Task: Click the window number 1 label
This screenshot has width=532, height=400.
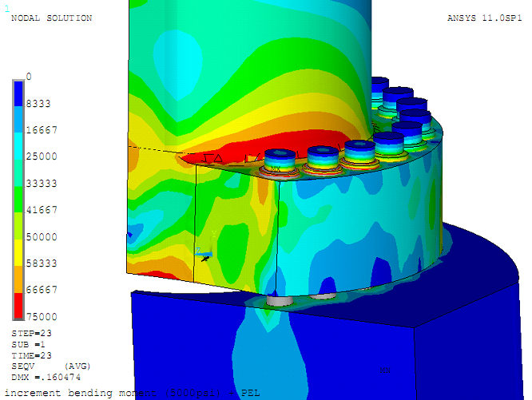Action: 7,9
